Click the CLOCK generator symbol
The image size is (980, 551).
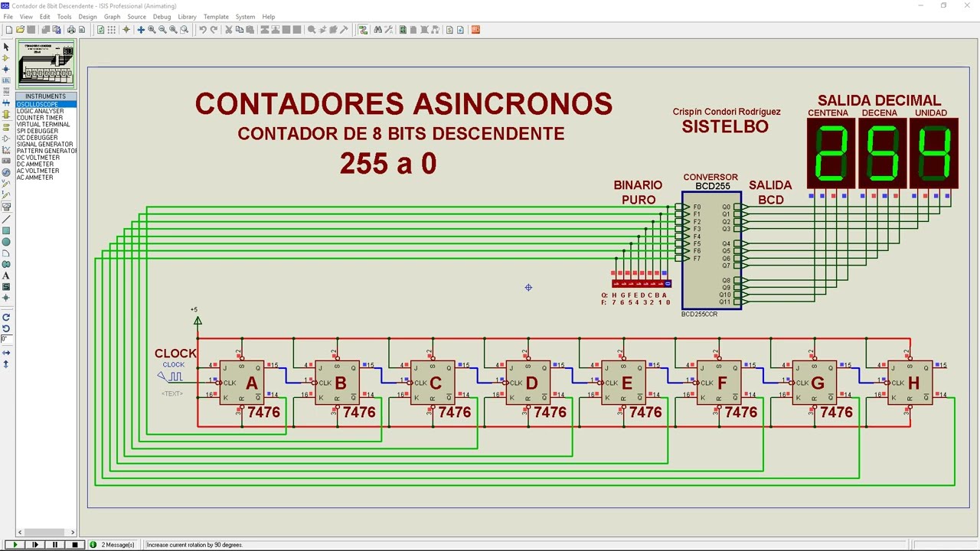click(171, 376)
